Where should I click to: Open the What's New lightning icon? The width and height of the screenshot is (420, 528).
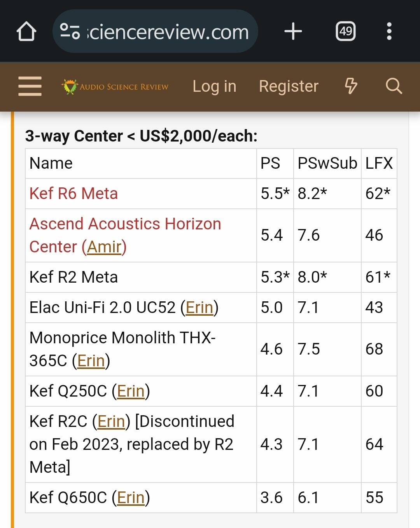351,86
